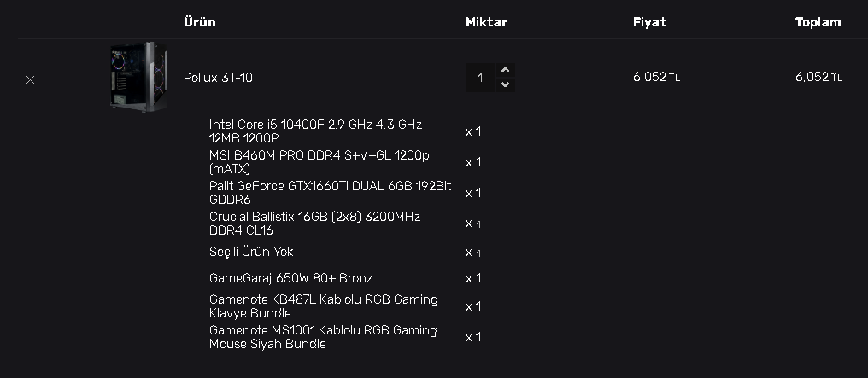The width and height of the screenshot is (868, 378).
Task: Click the Ürün column header
Action: (199, 22)
